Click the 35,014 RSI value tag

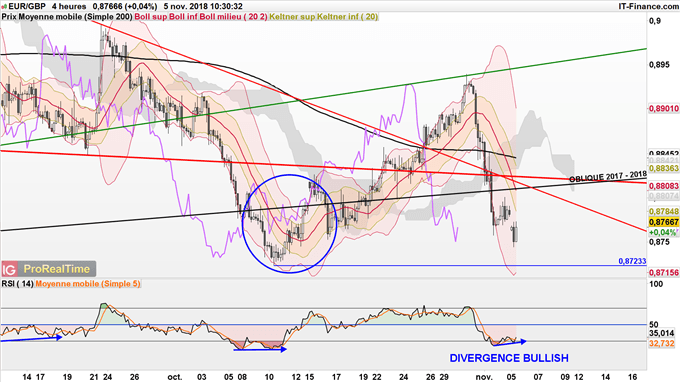pos(662,333)
